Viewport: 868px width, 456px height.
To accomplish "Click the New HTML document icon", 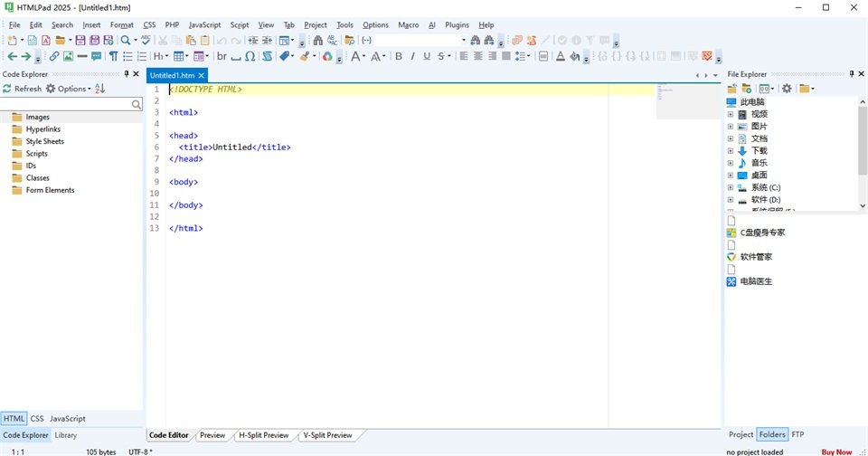I will [x=33, y=41].
